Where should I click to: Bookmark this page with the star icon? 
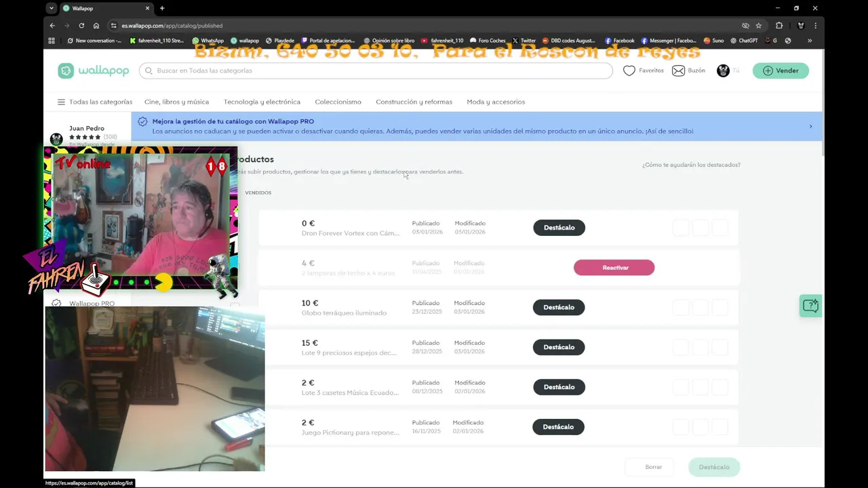[759, 26]
